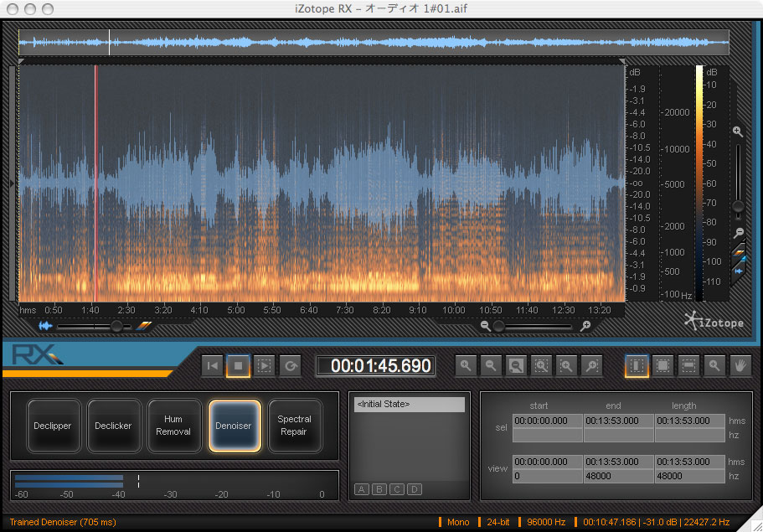Viewport: 763px width, 532px height.
Task: Click the selection end time field
Action: 618,421
